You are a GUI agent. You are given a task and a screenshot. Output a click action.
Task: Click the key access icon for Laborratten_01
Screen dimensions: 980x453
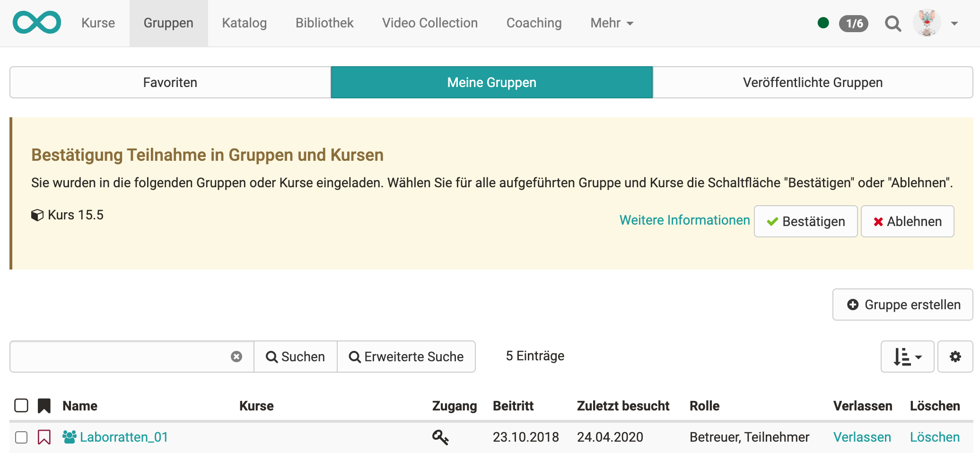click(440, 437)
